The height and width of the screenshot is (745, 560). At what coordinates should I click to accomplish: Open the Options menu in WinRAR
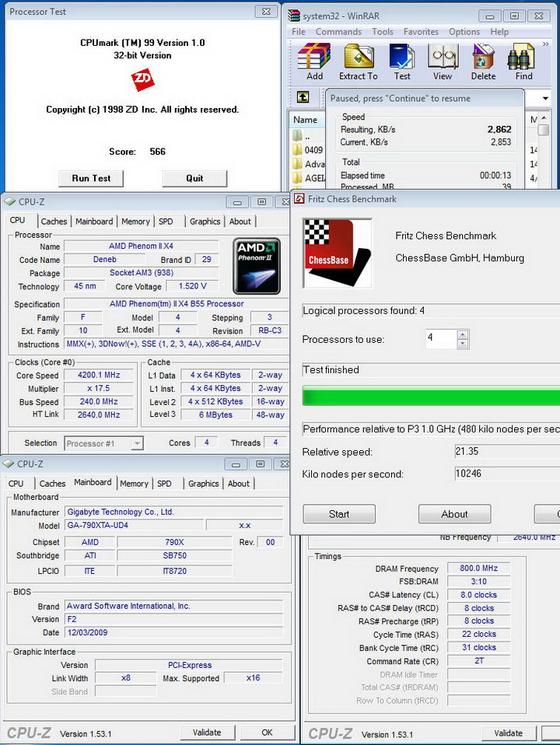(x=464, y=32)
